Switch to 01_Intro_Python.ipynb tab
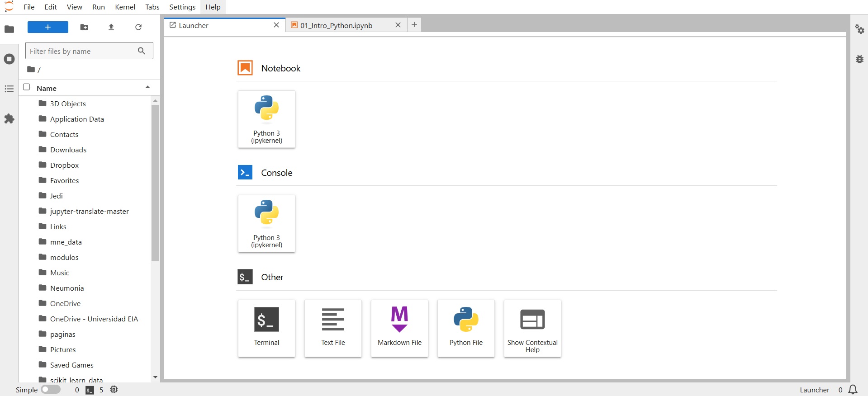Viewport: 868px width, 396px height. (x=337, y=25)
